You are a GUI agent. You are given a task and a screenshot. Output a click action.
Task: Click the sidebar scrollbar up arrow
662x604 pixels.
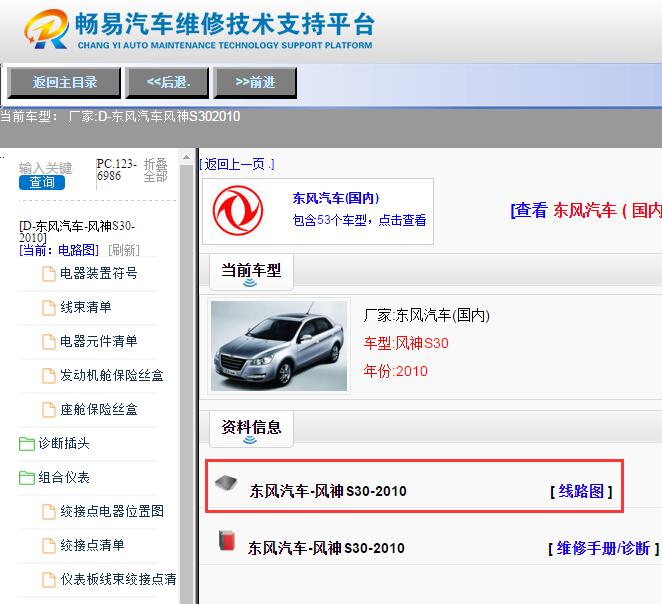(x=186, y=158)
